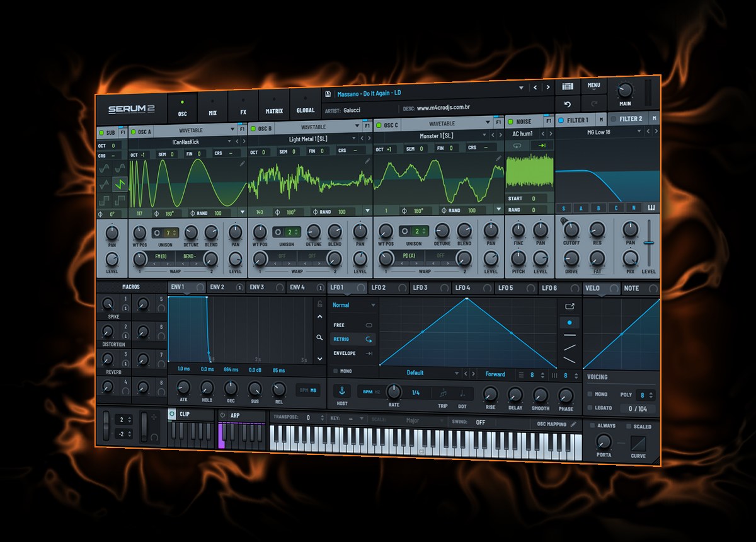The width and height of the screenshot is (756, 542).
Task: Click the LFO FREE mode button
Action: click(353, 325)
